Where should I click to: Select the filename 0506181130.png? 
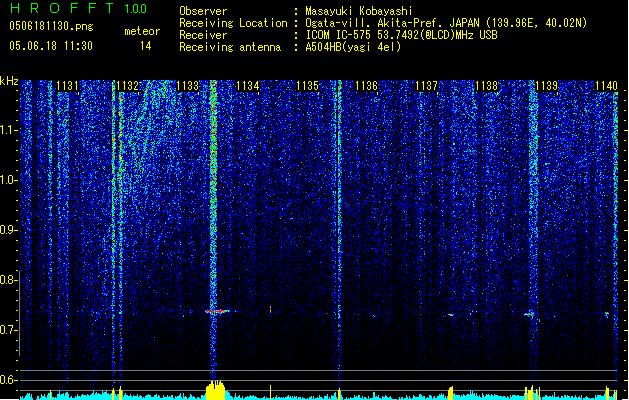click(51, 27)
